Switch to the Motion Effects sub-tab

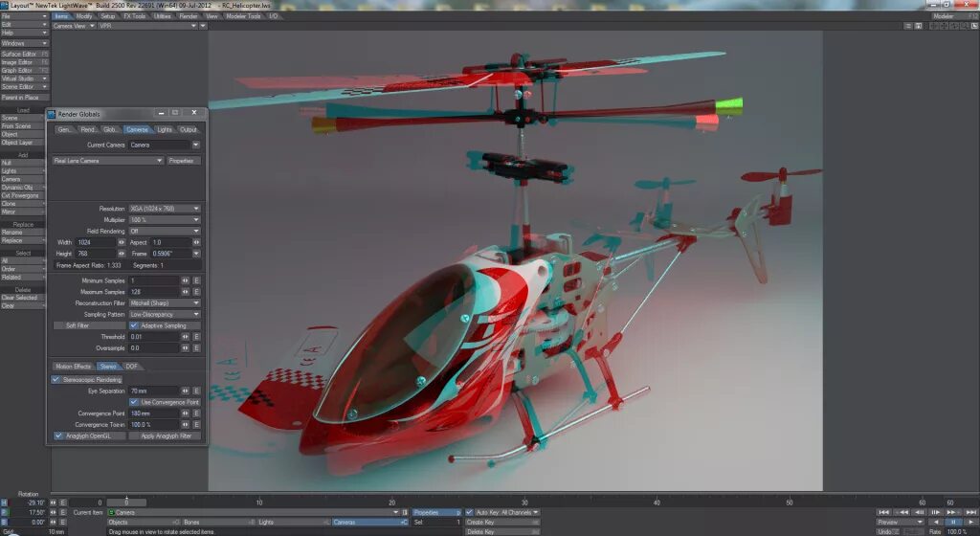tap(73, 366)
